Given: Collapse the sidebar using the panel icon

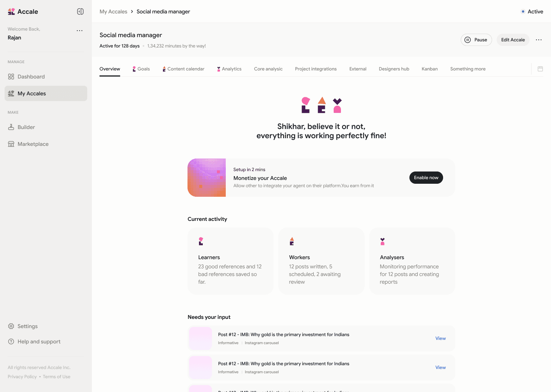Looking at the screenshot, I should pos(80,11).
